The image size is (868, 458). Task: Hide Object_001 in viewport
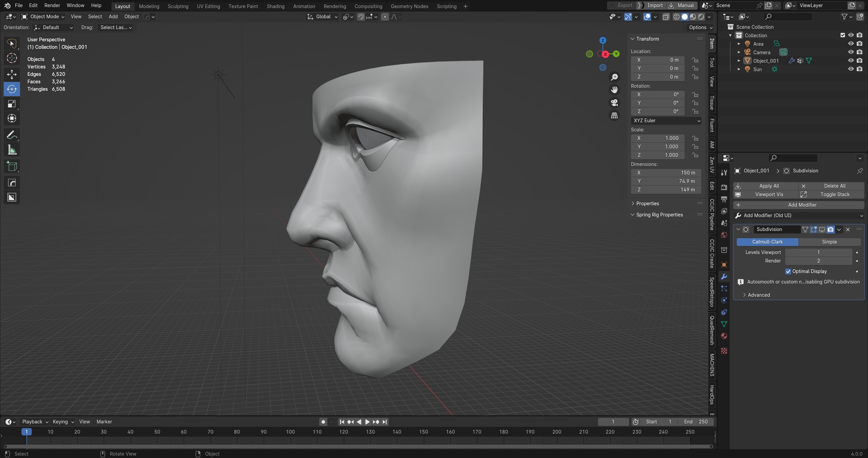pyautogui.click(x=851, y=61)
